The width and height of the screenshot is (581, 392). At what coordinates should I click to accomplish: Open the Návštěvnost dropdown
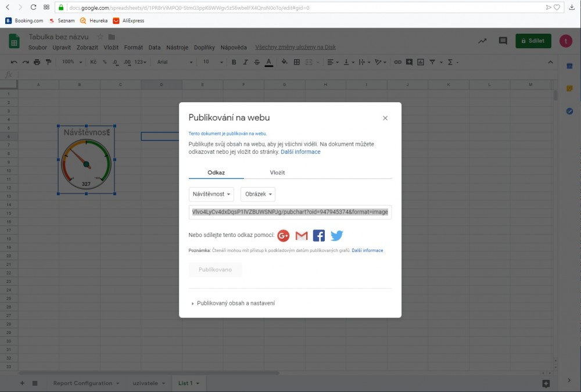[211, 195]
